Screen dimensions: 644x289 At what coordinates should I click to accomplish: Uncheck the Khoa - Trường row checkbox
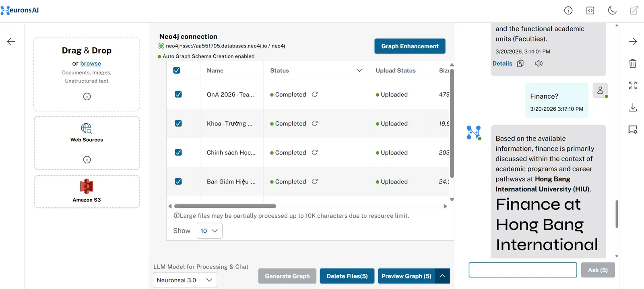[x=178, y=123]
